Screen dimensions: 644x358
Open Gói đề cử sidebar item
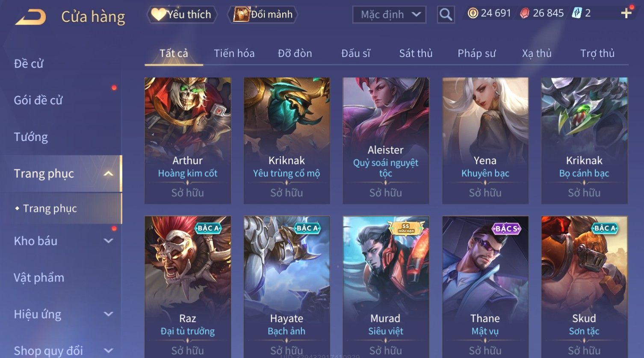[38, 100]
